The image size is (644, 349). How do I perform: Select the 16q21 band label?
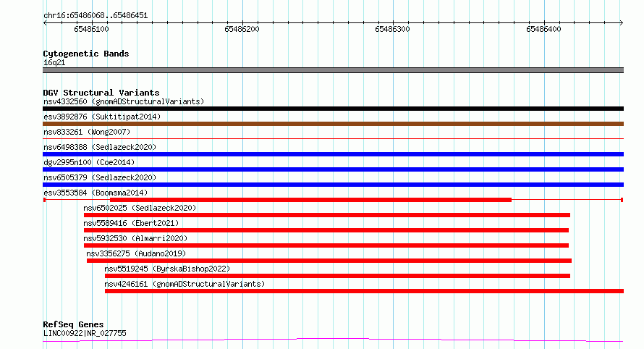point(54,62)
